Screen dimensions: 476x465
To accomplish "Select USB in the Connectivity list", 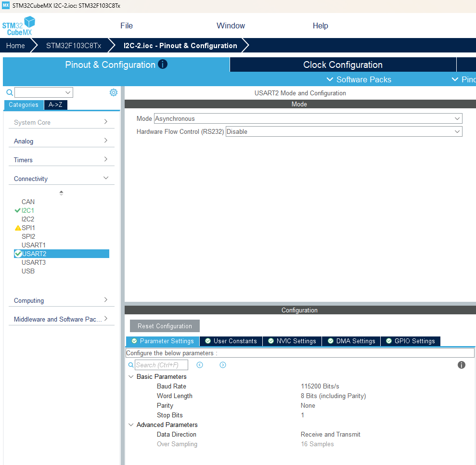I will [28, 271].
